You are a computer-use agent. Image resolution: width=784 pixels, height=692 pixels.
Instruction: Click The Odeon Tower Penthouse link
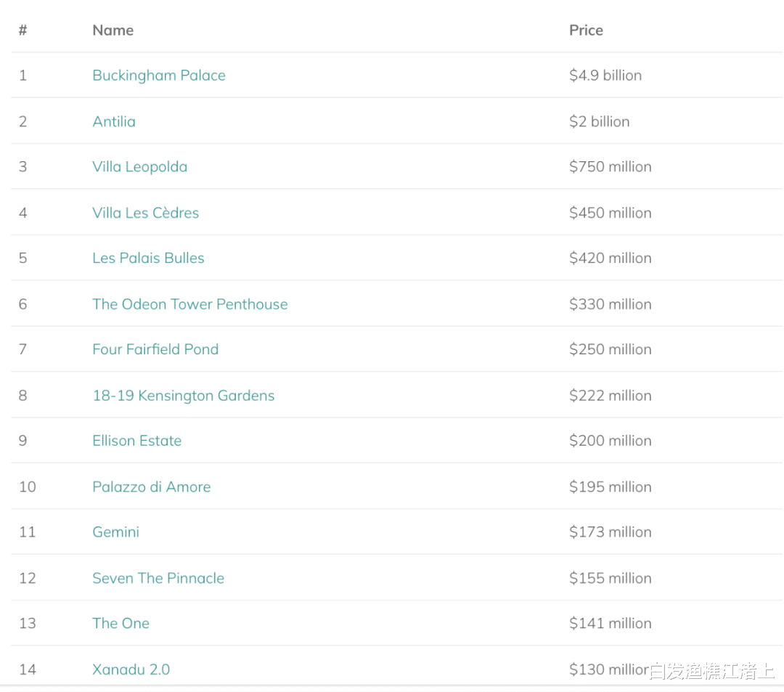[190, 304]
